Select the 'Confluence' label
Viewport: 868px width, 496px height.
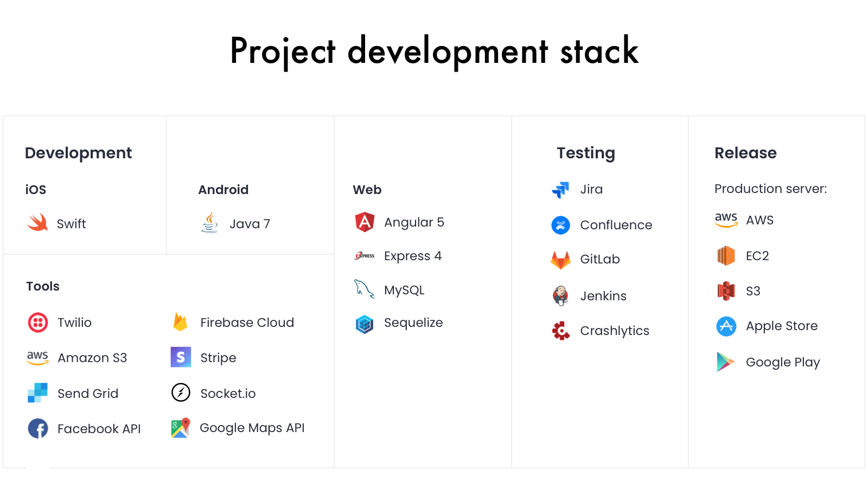coord(616,225)
